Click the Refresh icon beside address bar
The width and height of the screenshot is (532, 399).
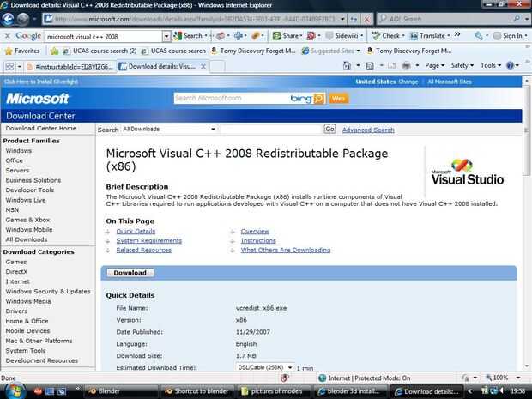click(354, 20)
